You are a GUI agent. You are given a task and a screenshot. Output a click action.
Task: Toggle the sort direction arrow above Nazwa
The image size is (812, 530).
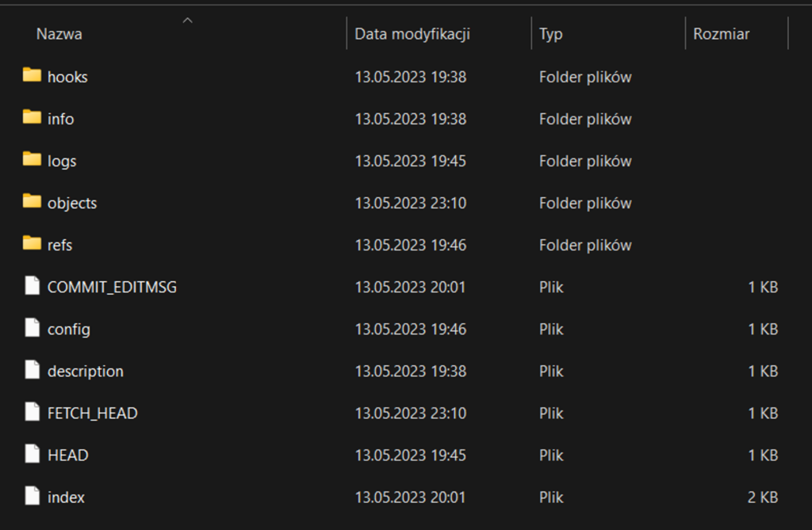pyautogui.click(x=187, y=20)
